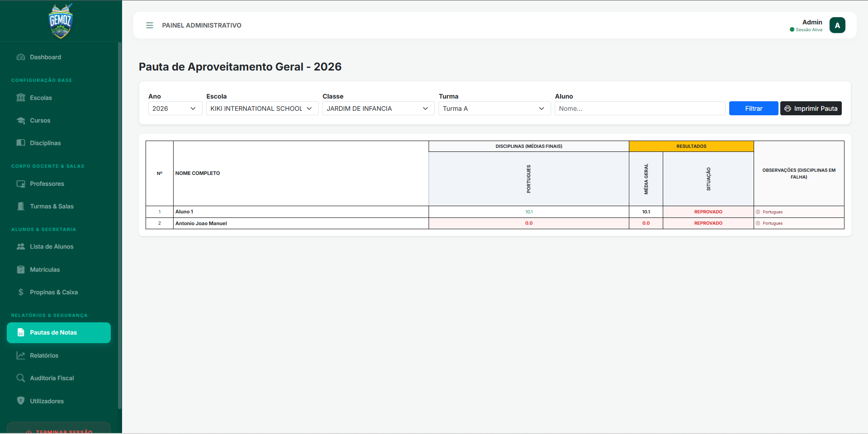Image resolution: width=868 pixels, height=434 pixels.
Task: Open the Admin avatar badge
Action: click(837, 25)
